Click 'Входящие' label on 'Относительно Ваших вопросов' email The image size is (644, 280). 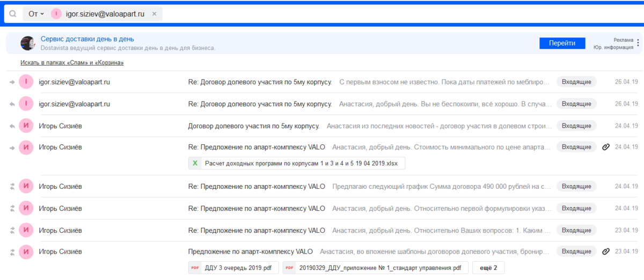point(576,231)
